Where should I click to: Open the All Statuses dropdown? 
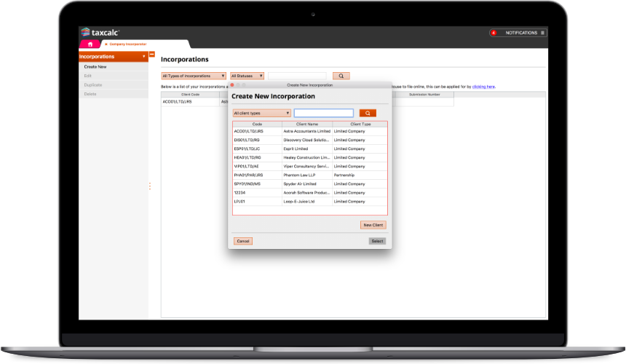pos(247,76)
